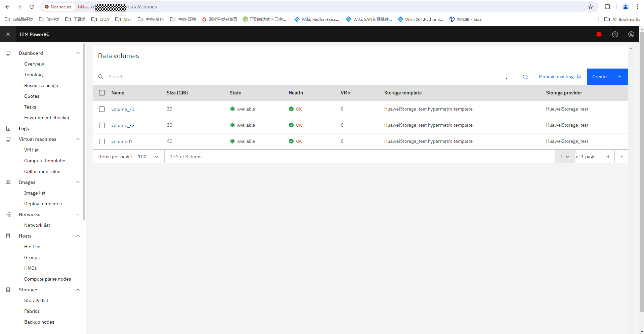Screen dimensions: 644x334
Task: Collapse the Images section
Action: (x=78, y=182)
